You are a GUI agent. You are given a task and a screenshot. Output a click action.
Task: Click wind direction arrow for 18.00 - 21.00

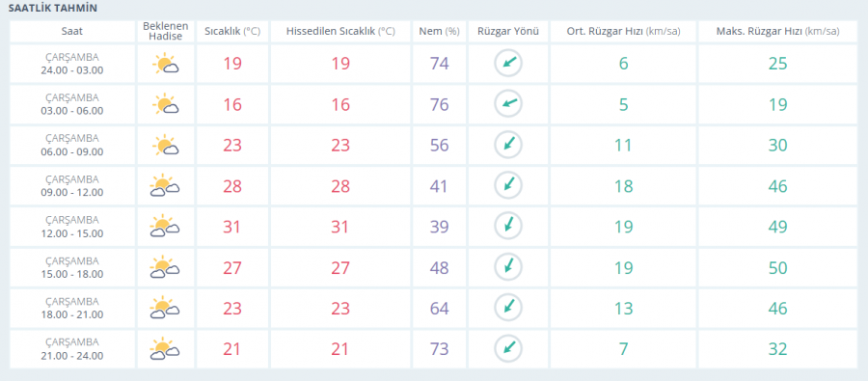[x=508, y=308]
